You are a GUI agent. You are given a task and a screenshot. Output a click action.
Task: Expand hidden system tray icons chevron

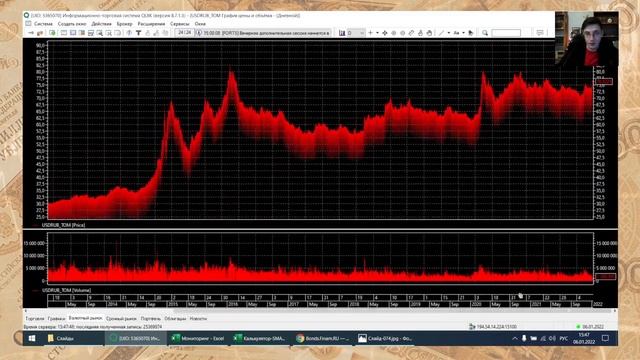point(515,338)
